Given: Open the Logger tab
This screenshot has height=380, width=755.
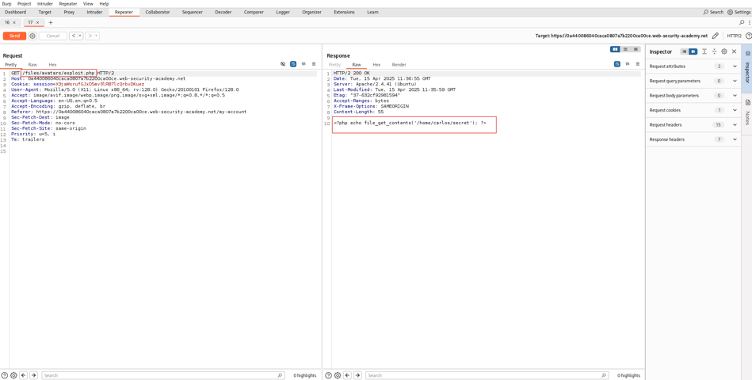Looking at the screenshot, I should point(283,12).
